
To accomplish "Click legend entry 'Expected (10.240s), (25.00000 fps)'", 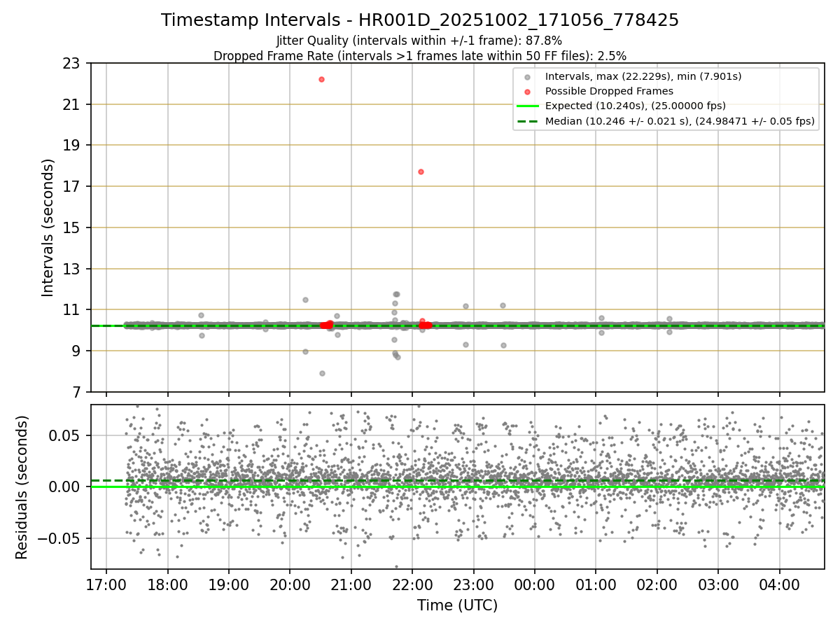I will [x=635, y=106].
